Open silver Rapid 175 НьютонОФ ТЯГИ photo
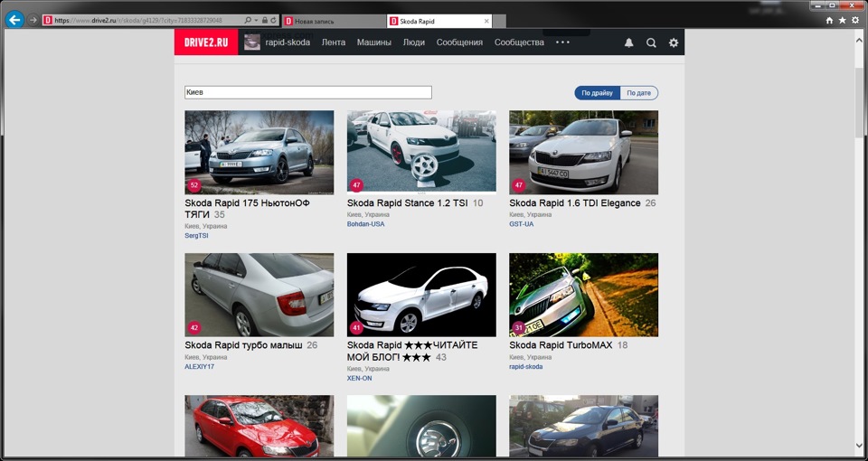Viewport: 868px width, 461px height. click(259, 152)
